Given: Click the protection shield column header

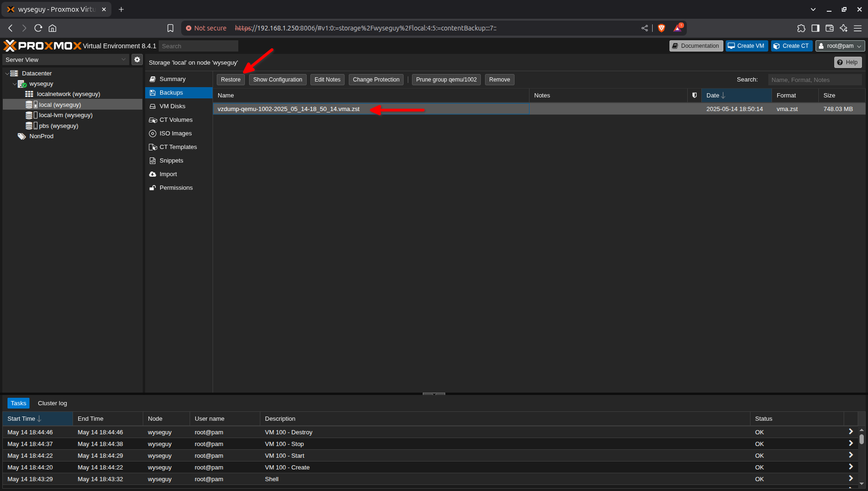Looking at the screenshot, I should pyautogui.click(x=694, y=95).
